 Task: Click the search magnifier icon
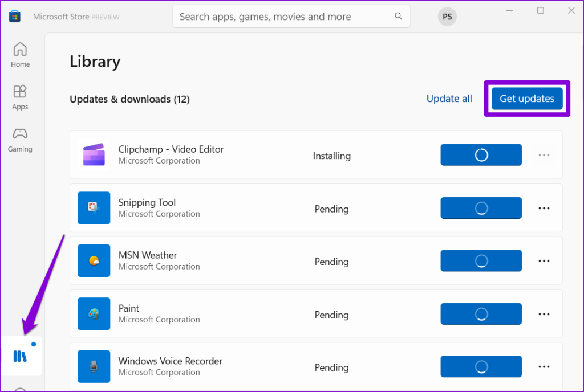click(397, 17)
